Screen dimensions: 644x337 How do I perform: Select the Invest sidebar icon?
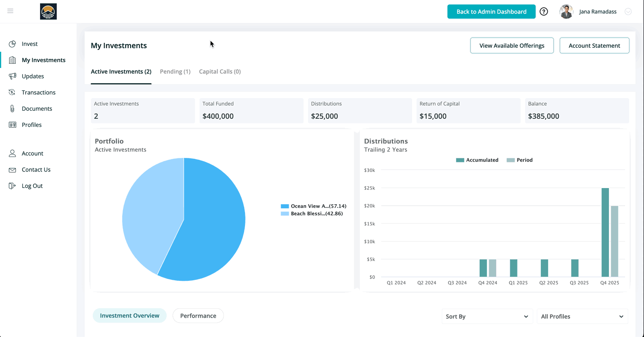(13, 44)
